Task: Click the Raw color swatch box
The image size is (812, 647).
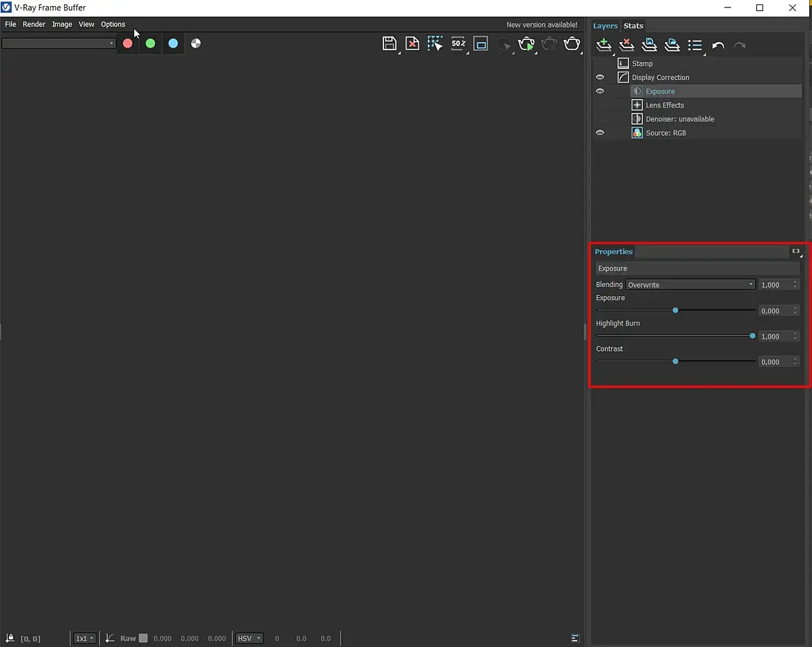Action: (x=143, y=638)
